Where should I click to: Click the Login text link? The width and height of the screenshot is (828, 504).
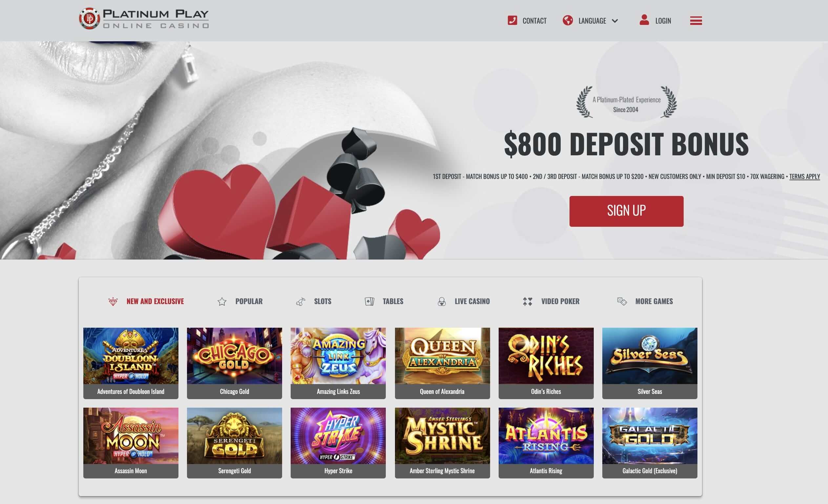click(663, 21)
